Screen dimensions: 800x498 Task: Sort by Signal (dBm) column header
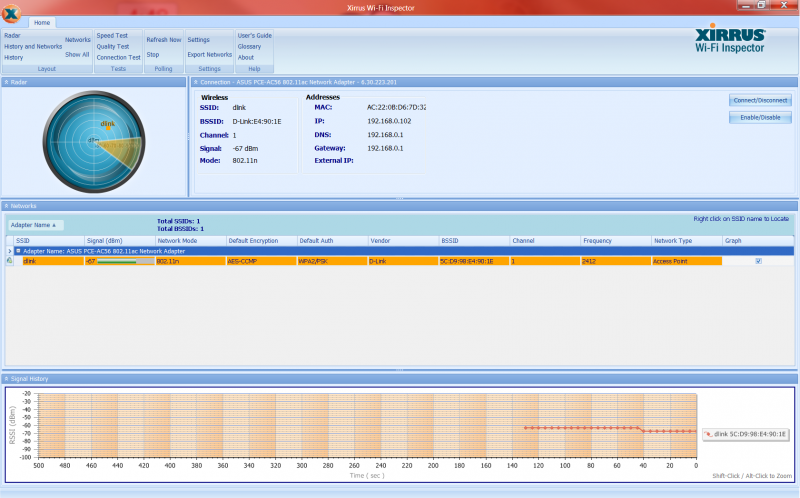click(120, 241)
